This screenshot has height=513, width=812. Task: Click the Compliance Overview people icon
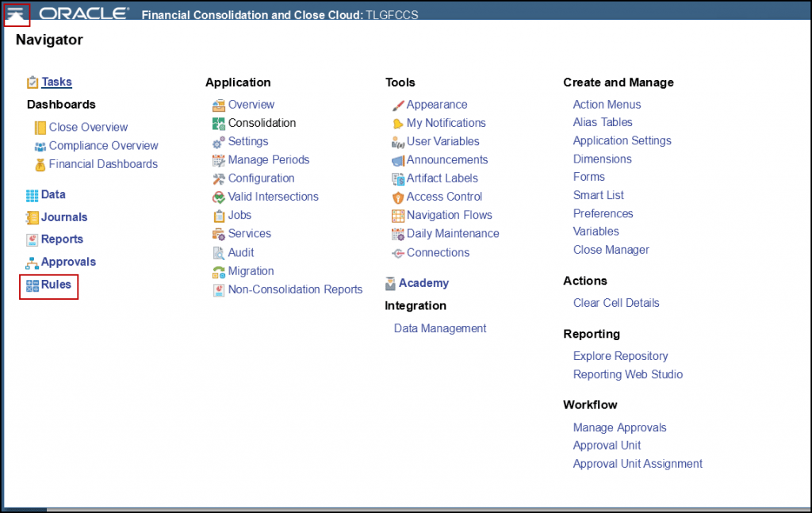[40, 147]
